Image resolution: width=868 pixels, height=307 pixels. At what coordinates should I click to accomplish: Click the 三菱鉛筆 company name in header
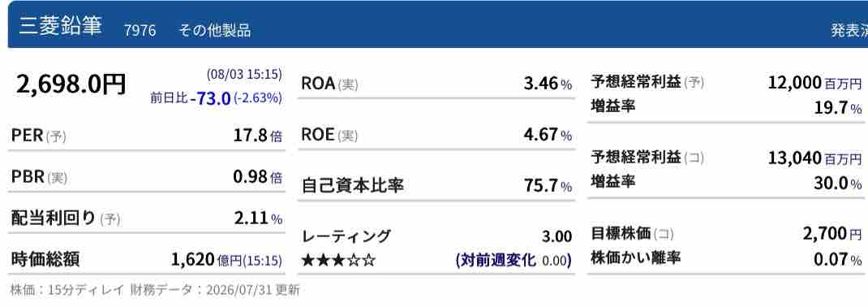60,26
